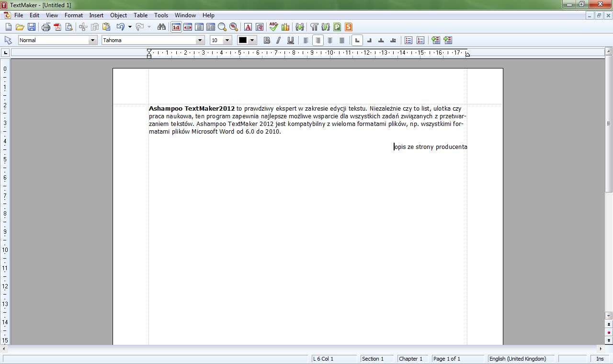Open the File menu
This screenshot has width=613, height=364.
(19, 15)
